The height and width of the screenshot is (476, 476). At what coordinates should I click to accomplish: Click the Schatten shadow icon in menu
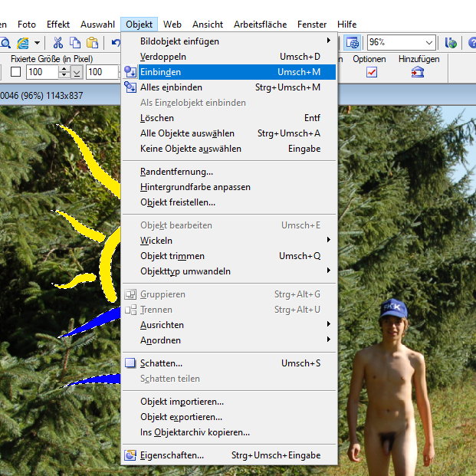coord(130,363)
